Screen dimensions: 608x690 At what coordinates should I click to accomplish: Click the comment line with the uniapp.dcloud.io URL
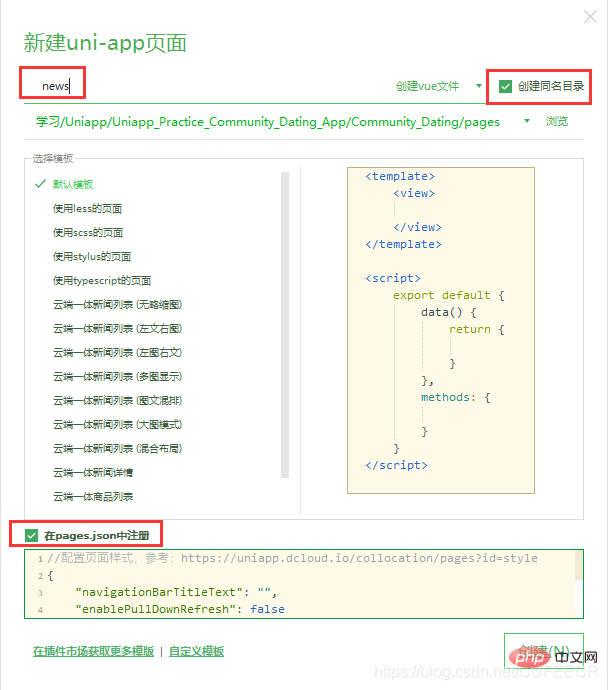pos(293,558)
